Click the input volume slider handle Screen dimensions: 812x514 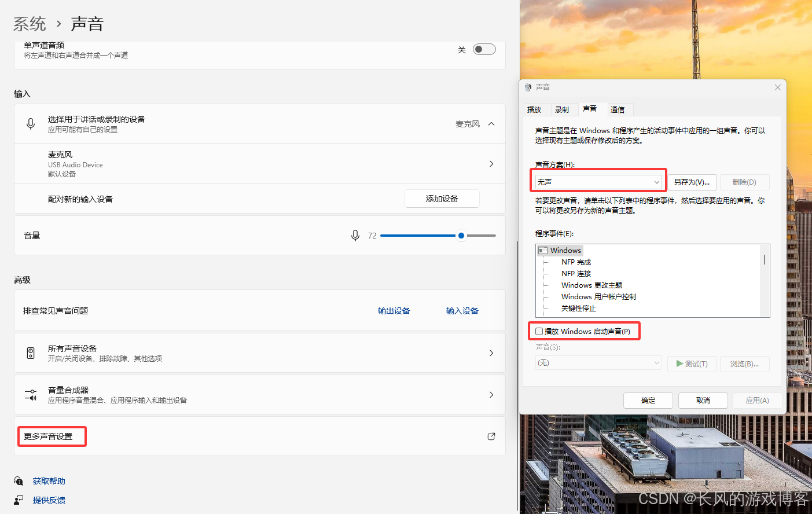(461, 236)
